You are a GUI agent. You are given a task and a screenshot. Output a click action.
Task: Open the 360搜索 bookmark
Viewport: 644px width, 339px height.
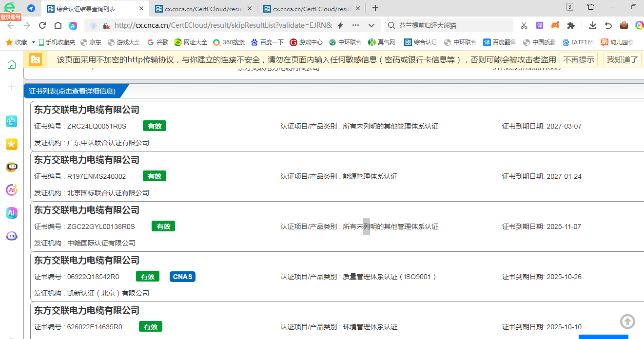click(229, 42)
